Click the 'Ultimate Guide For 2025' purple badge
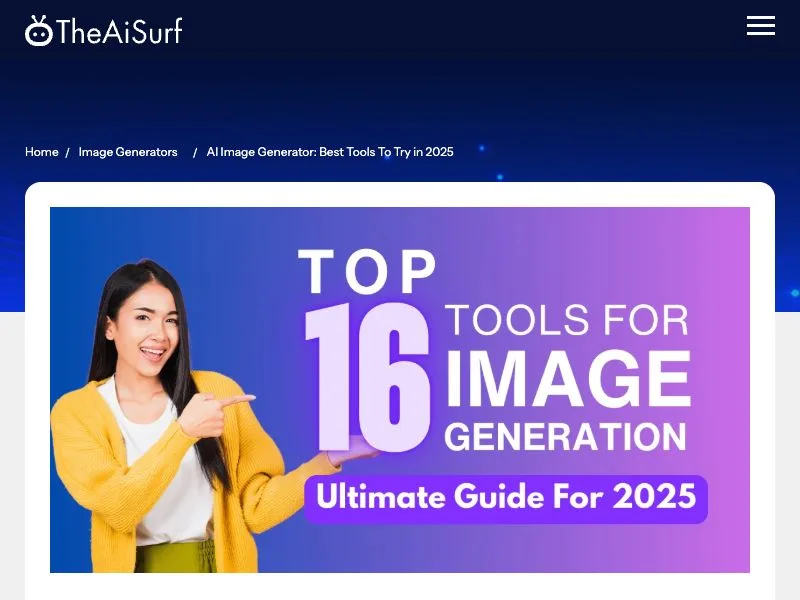This screenshot has height=600, width=800. [506, 498]
